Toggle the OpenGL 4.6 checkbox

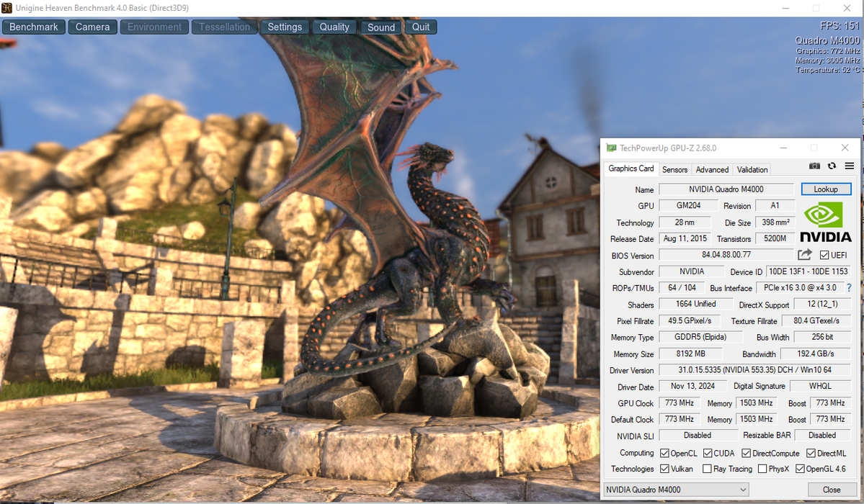click(x=800, y=469)
